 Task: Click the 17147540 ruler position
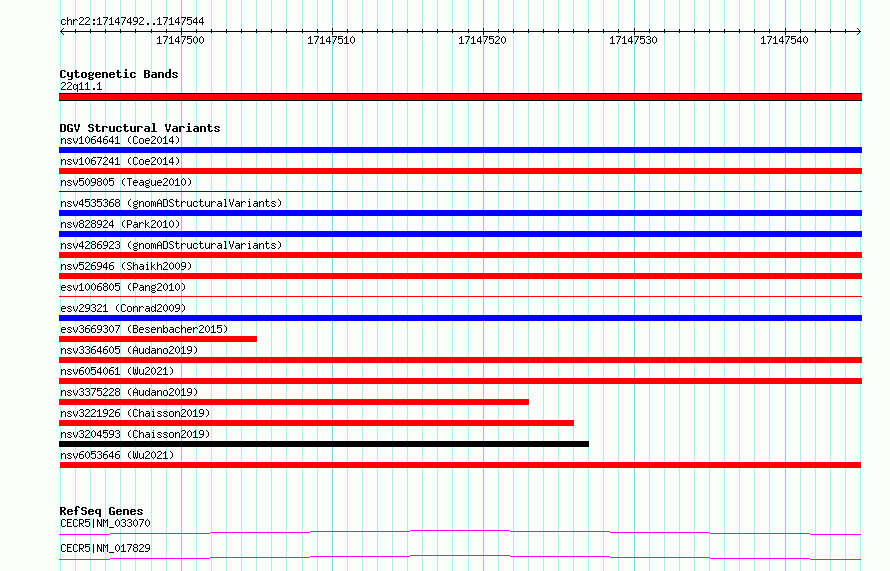[x=784, y=40]
